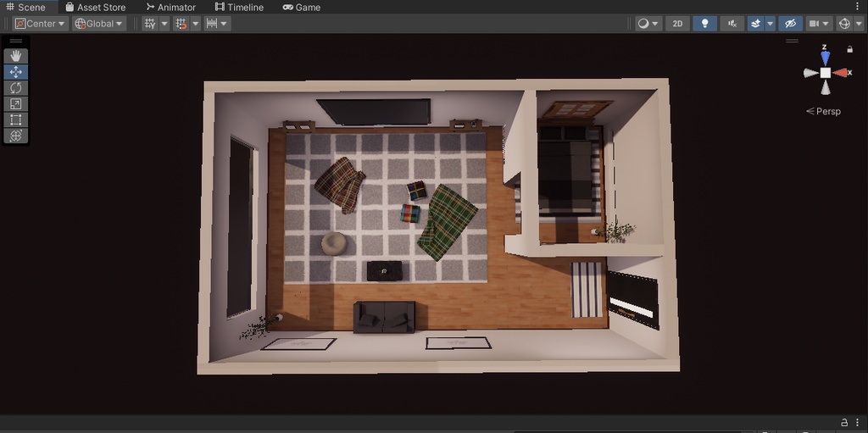Open bottom panel more options menu
The height and width of the screenshot is (433, 868).
coord(858,421)
